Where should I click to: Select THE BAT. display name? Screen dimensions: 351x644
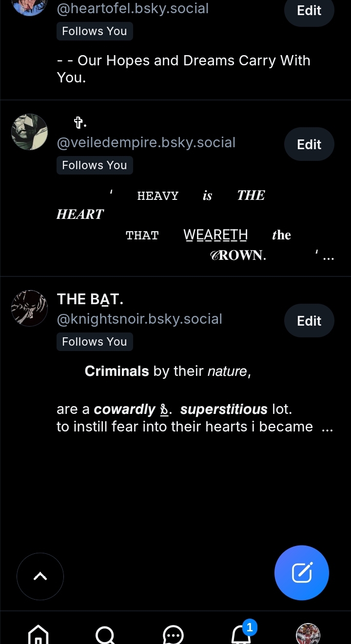(x=90, y=299)
